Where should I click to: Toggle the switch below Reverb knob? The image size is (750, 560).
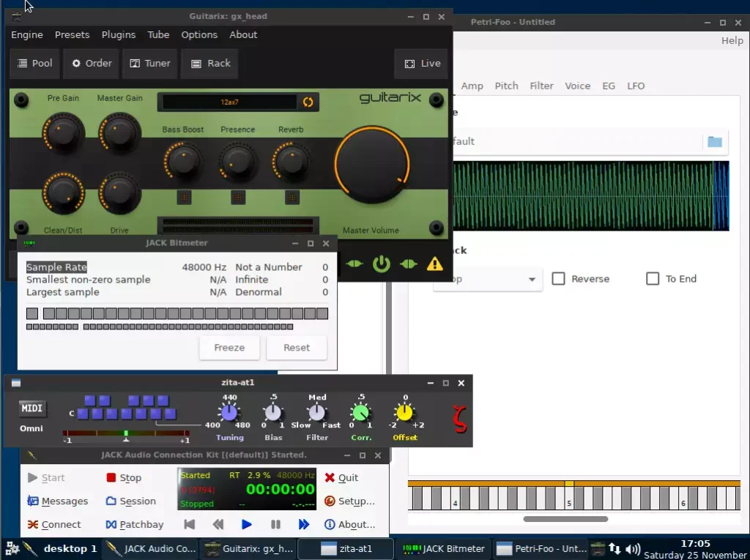pos(292,197)
